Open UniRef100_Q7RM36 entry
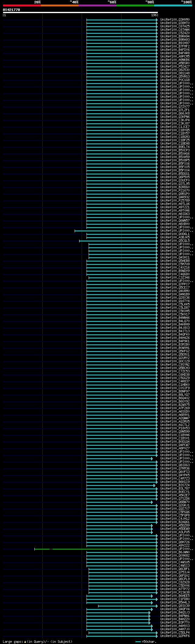Viewport: 195px width, 644px height. tap(175, 469)
